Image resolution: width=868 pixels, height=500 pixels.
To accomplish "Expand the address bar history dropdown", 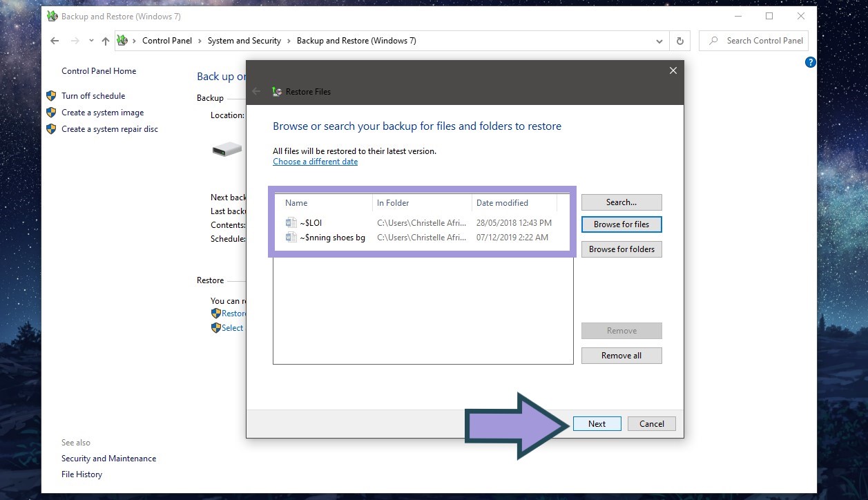I will [x=659, y=41].
